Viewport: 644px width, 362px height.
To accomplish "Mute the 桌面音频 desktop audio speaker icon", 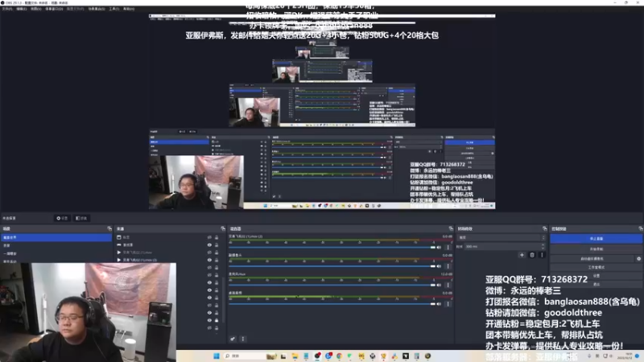I will pyautogui.click(x=439, y=304).
